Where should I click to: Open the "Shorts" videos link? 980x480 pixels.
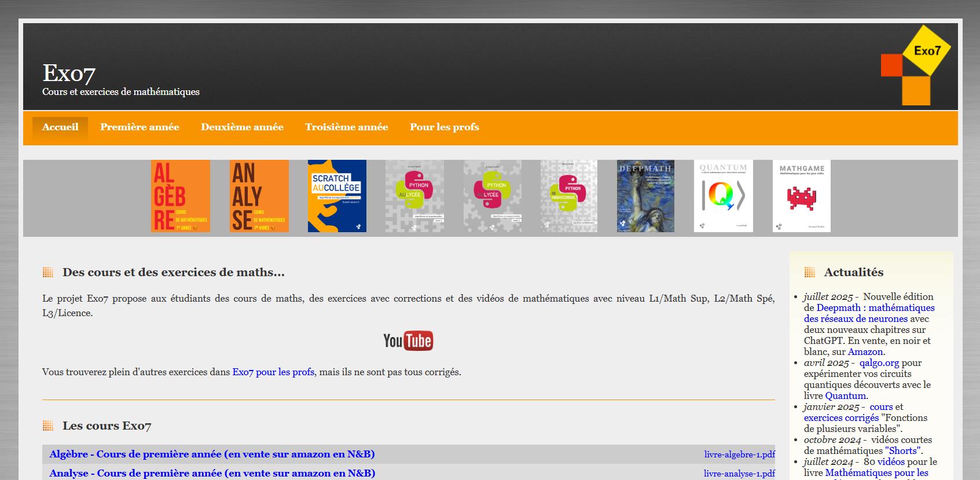coord(902,451)
